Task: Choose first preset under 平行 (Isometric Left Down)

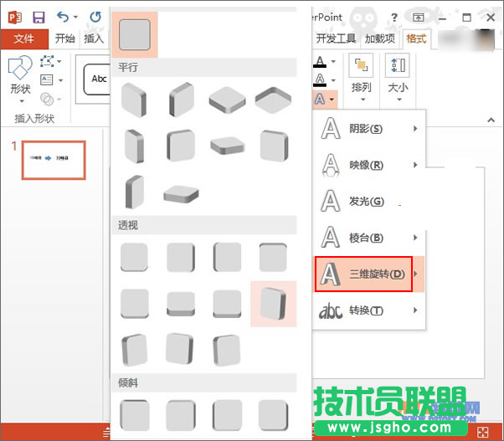Action: [135, 100]
